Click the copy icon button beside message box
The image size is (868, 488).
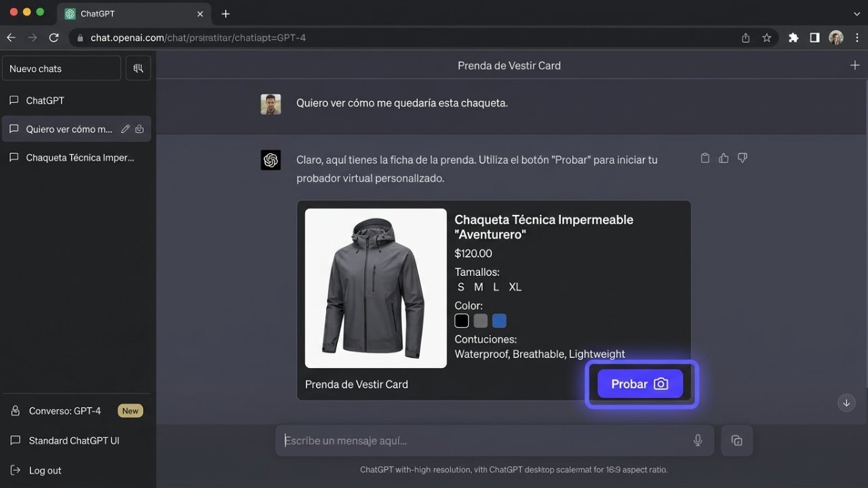[x=737, y=441]
